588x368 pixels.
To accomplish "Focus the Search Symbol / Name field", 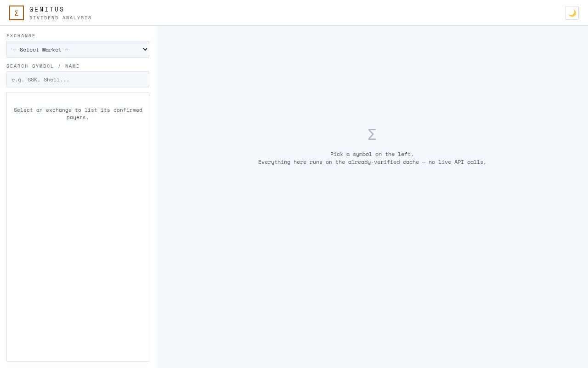I will 78,79.
